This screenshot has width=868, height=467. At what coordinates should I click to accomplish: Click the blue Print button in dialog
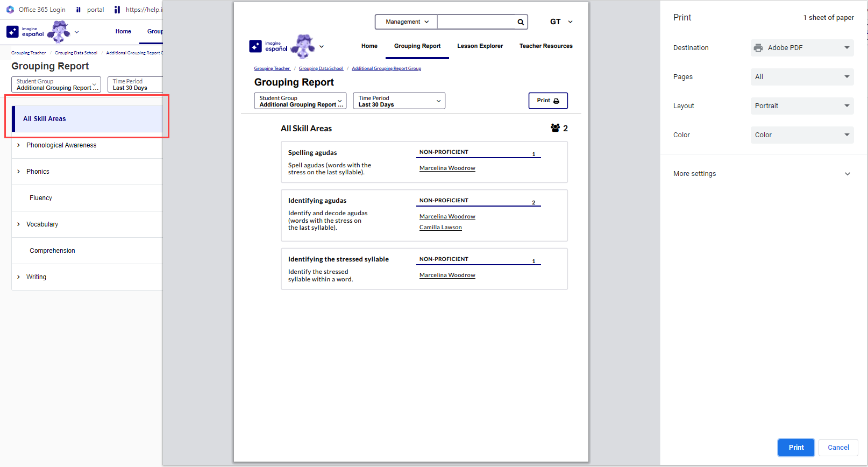796,448
